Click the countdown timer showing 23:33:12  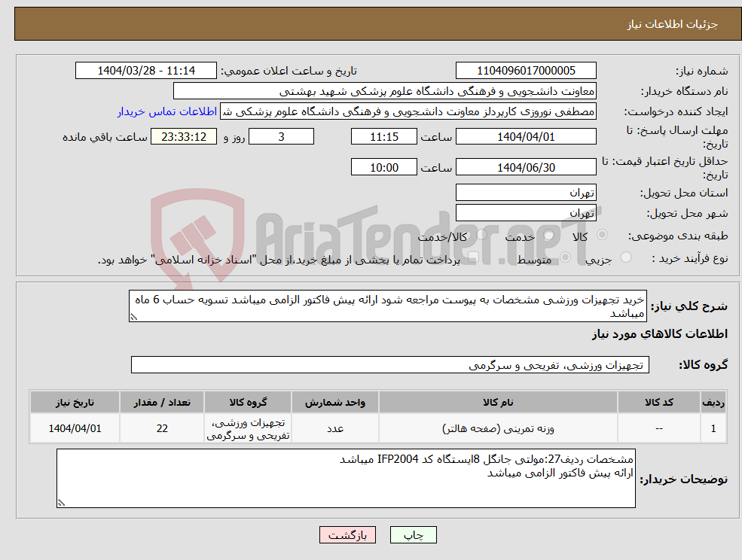(x=185, y=136)
